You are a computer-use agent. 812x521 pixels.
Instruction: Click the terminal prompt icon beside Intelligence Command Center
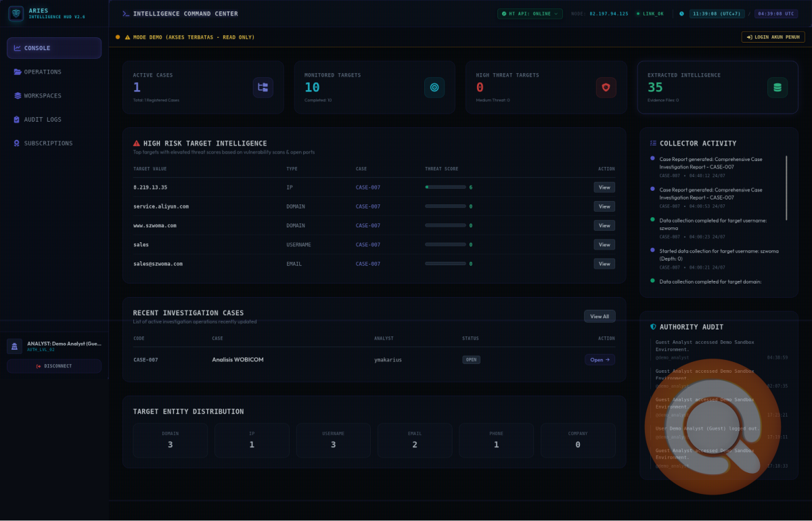(125, 14)
